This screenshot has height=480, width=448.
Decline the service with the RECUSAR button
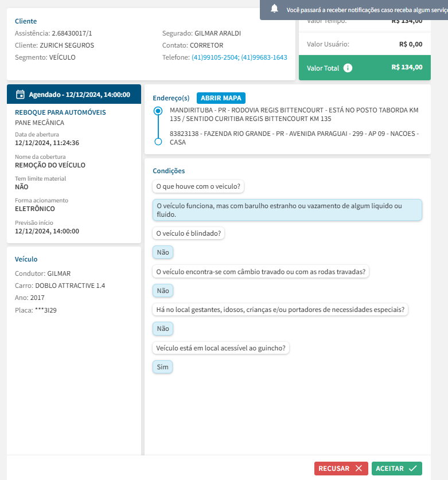[x=341, y=469]
